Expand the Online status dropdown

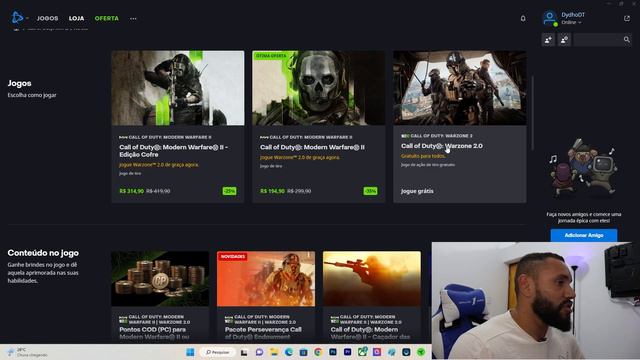(571, 22)
